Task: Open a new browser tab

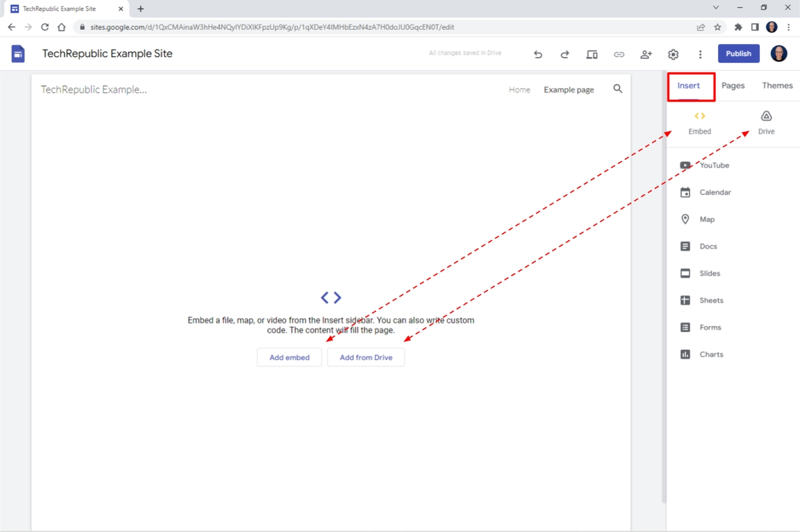Action: (x=141, y=9)
